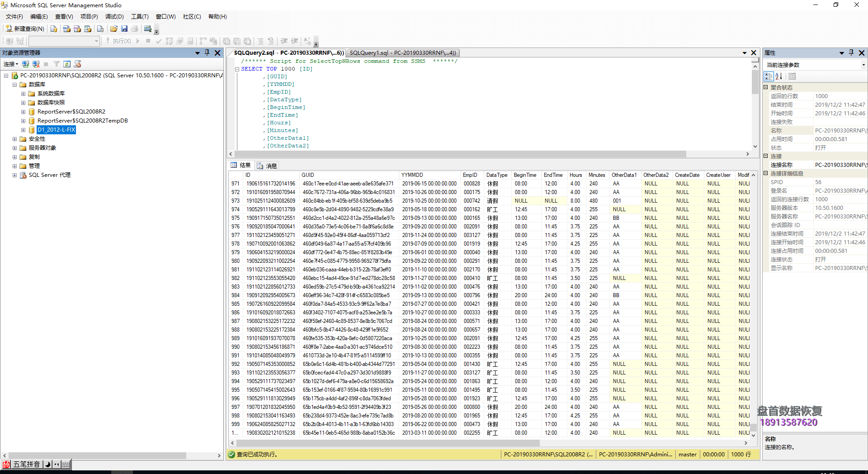The height and width of the screenshot is (474, 868).
Task: Expand the 安全性 (Security) folder
Action: [14, 139]
